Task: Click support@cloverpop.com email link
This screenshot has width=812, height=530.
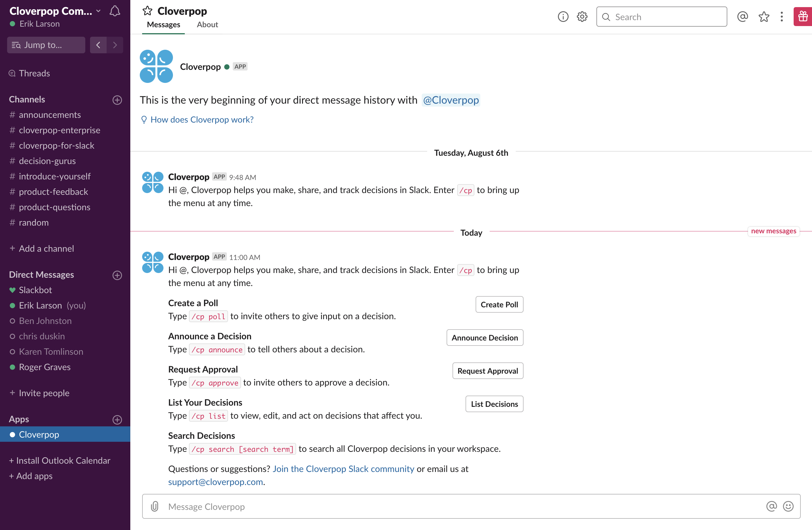Action: tap(216, 482)
